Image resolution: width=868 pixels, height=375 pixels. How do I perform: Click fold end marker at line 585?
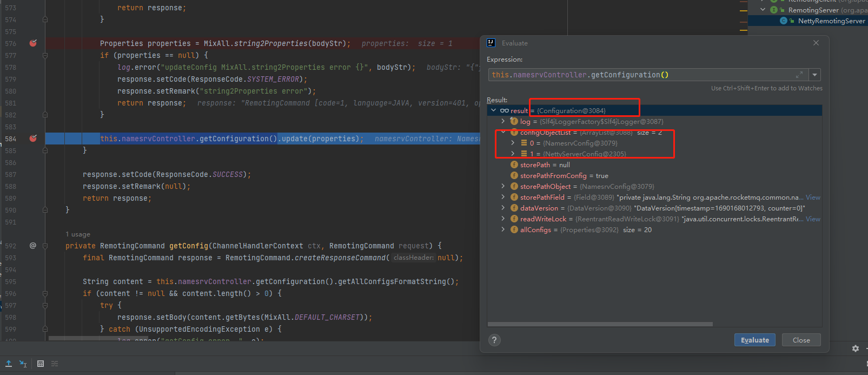point(45,150)
